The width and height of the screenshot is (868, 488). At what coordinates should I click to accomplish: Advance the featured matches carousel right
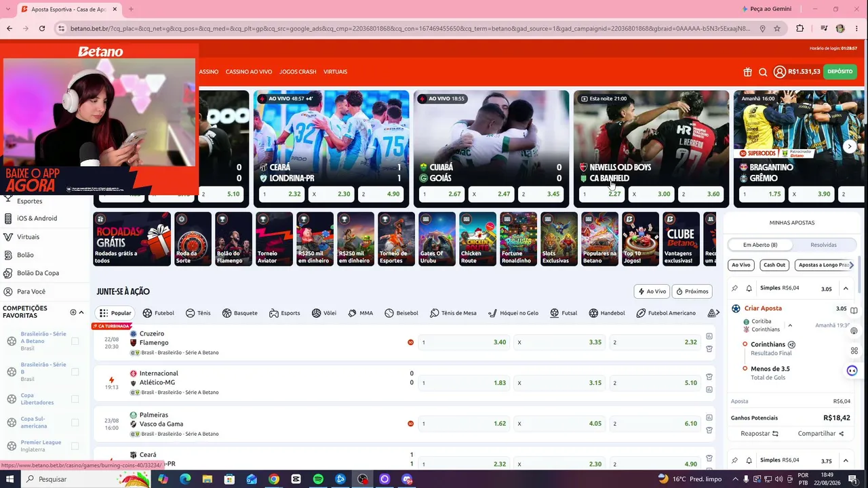coord(850,146)
